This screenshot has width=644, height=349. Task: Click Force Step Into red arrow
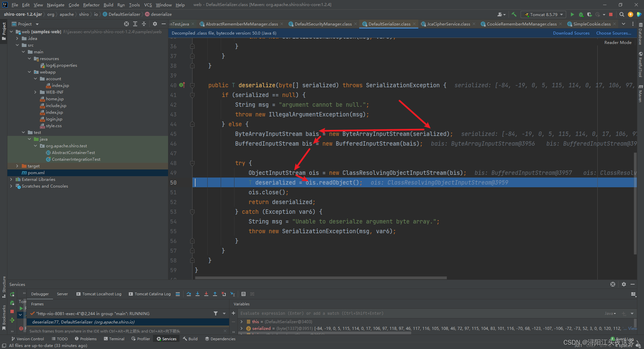[206, 294]
